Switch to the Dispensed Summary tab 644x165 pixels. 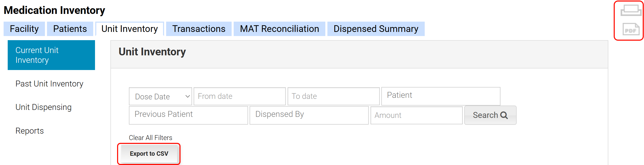coord(376,29)
